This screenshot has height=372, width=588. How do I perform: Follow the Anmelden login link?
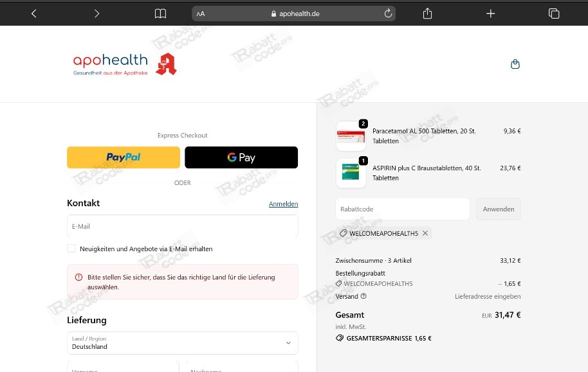coord(284,204)
